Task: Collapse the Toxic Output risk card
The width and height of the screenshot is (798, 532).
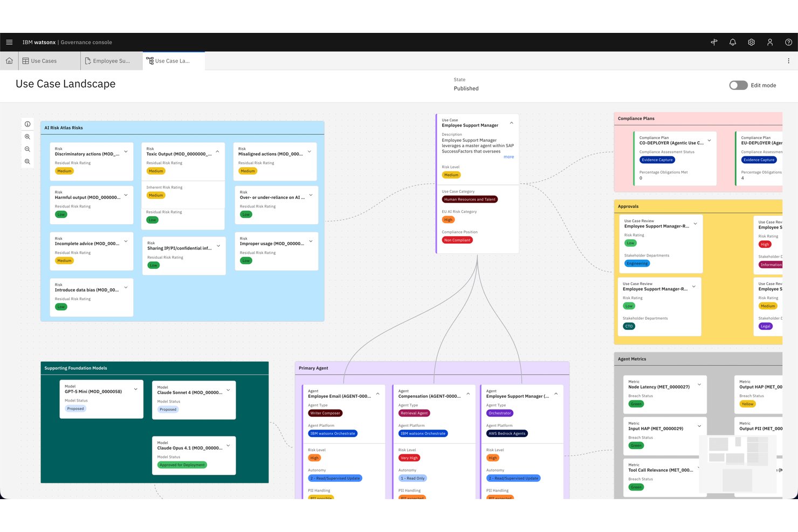Action: [218, 151]
